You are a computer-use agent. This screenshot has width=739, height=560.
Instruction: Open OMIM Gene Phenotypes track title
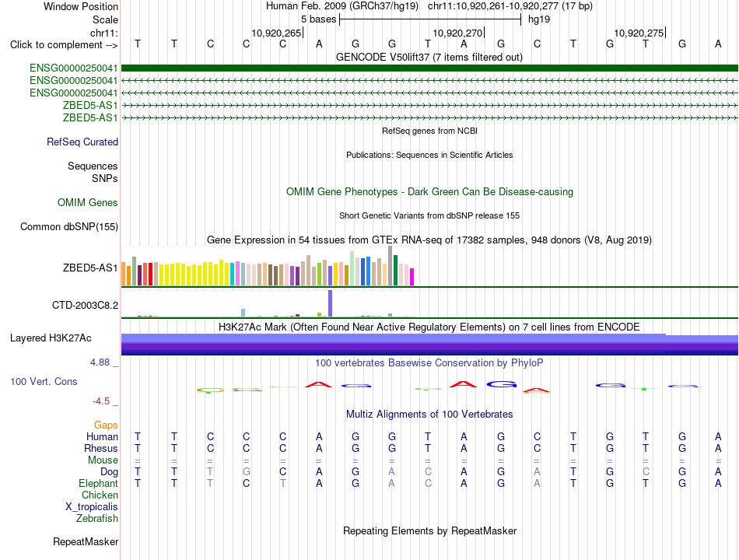[x=430, y=192]
